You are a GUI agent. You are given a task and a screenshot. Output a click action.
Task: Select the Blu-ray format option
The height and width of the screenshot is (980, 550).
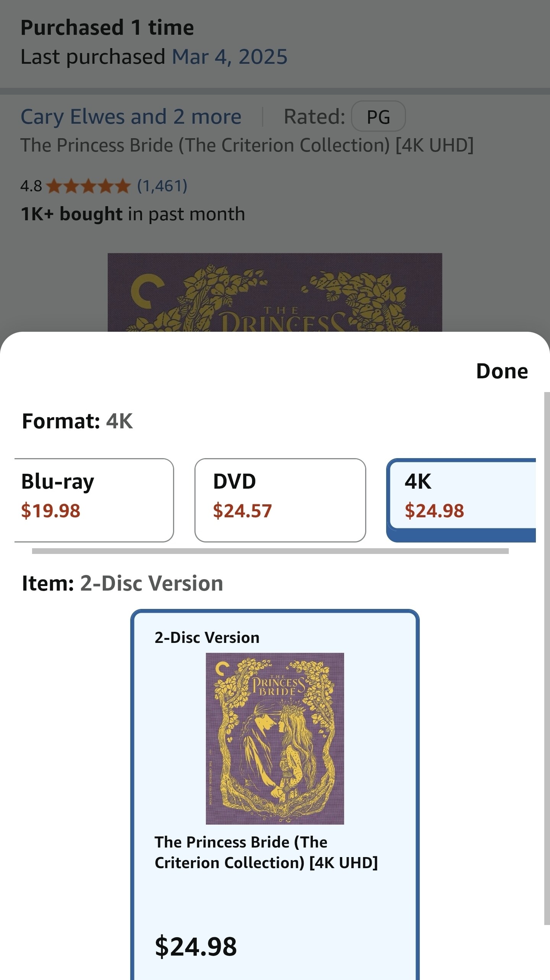tap(94, 500)
